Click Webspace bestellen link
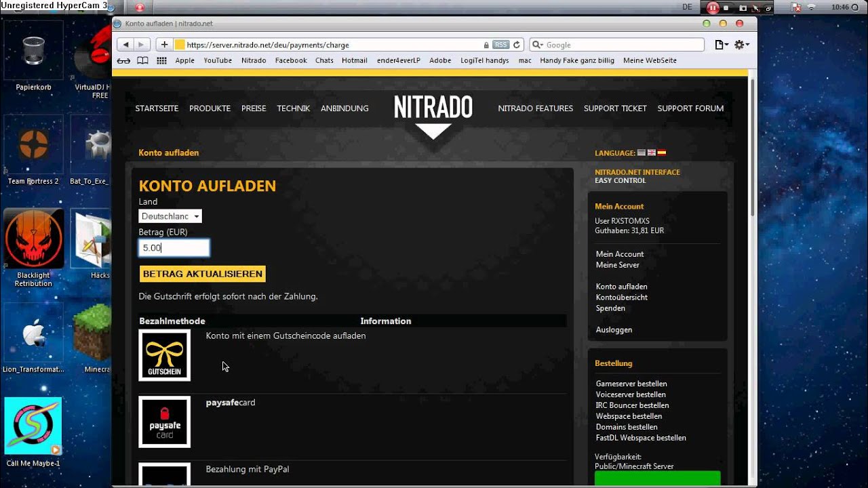 pos(629,417)
